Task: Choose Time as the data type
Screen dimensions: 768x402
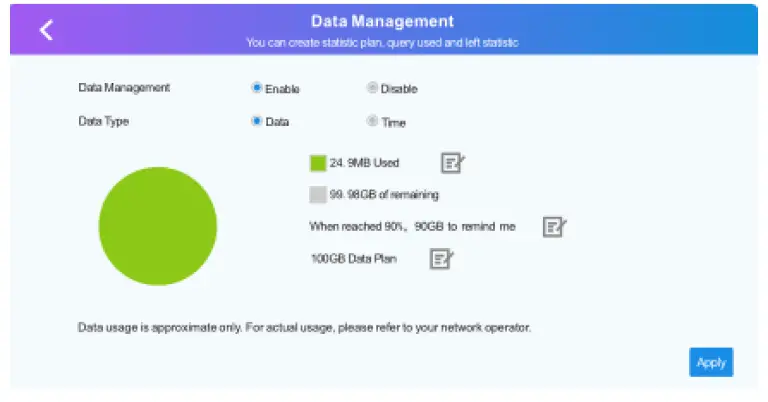Action: click(373, 121)
